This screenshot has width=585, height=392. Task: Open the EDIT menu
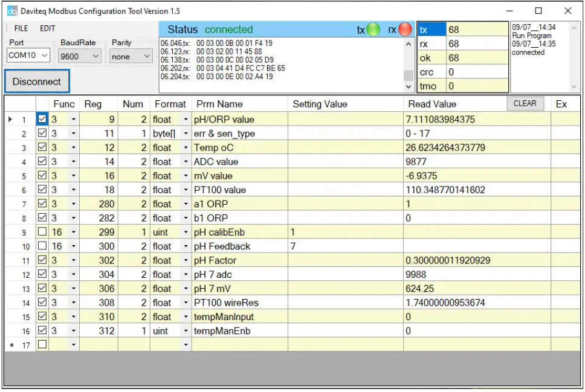pos(48,28)
